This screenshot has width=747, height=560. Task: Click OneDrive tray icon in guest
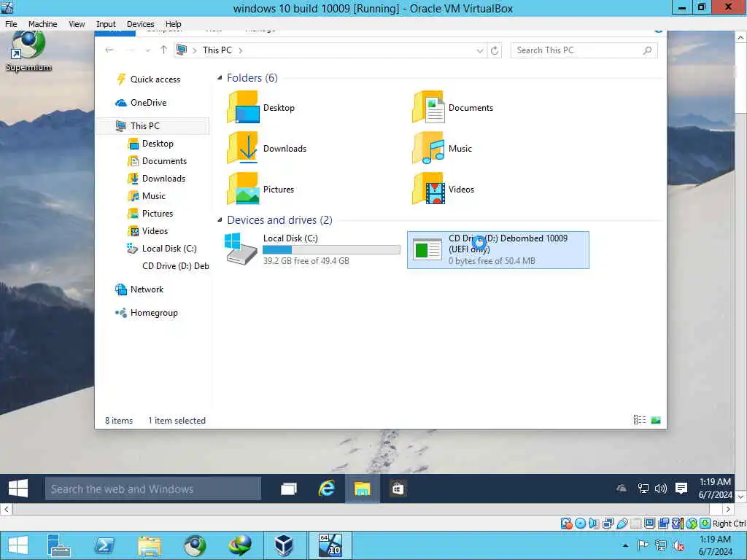coord(622,488)
